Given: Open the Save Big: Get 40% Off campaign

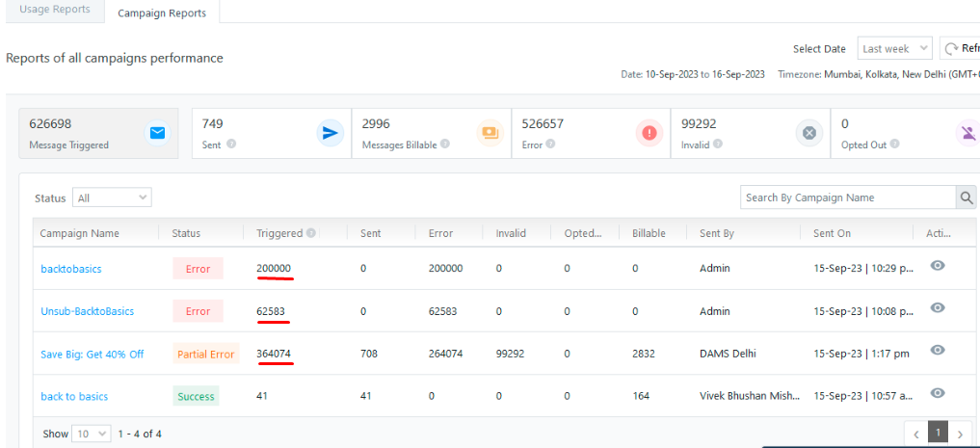Looking at the screenshot, I should click(92, 354).
